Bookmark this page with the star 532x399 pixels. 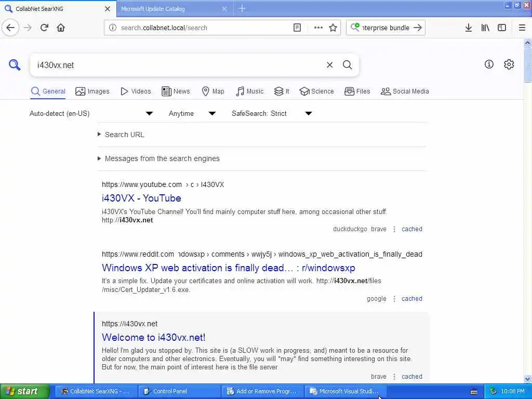(x=333, y=28)
